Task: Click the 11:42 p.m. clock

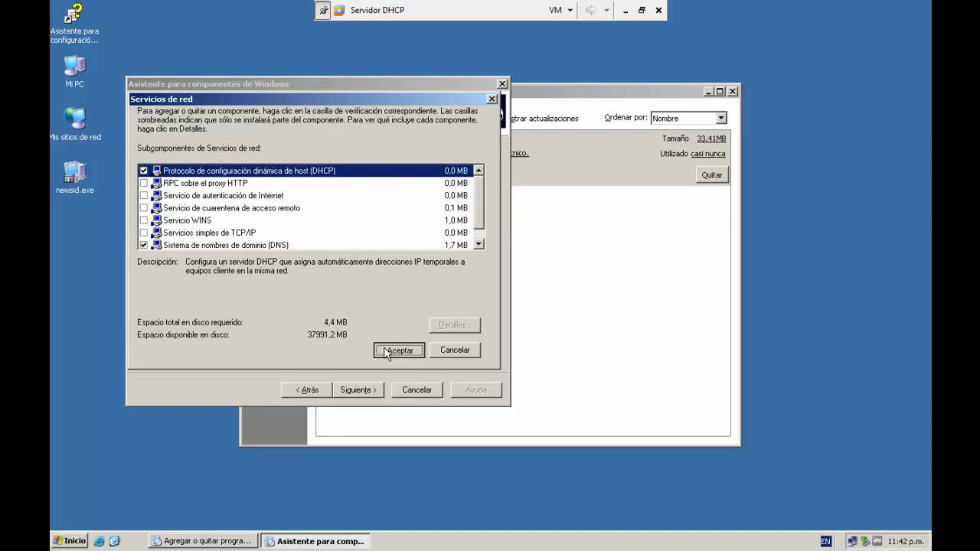Action: pyautogui.click(x=906, y=541)
